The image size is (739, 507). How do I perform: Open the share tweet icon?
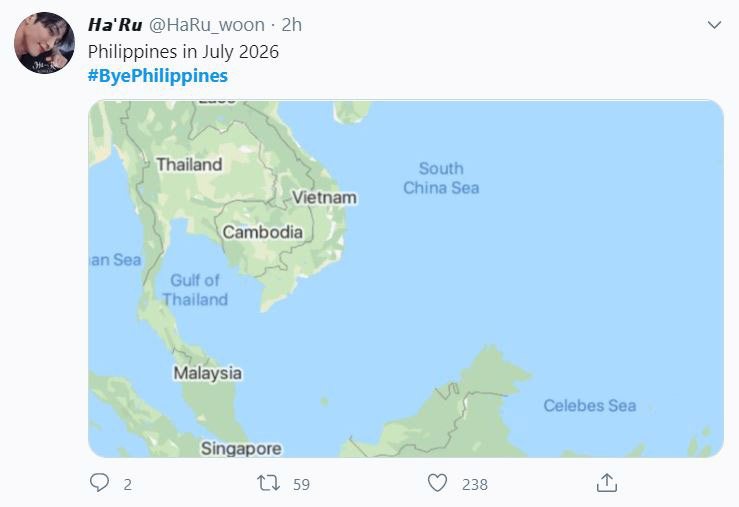coord(606,483)
